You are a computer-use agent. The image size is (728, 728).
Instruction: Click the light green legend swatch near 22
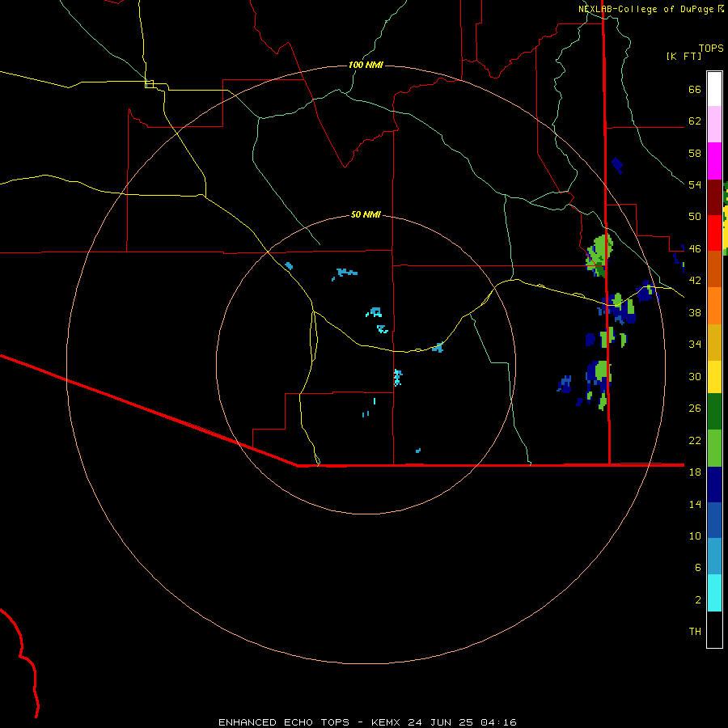[x=714, y=448]
